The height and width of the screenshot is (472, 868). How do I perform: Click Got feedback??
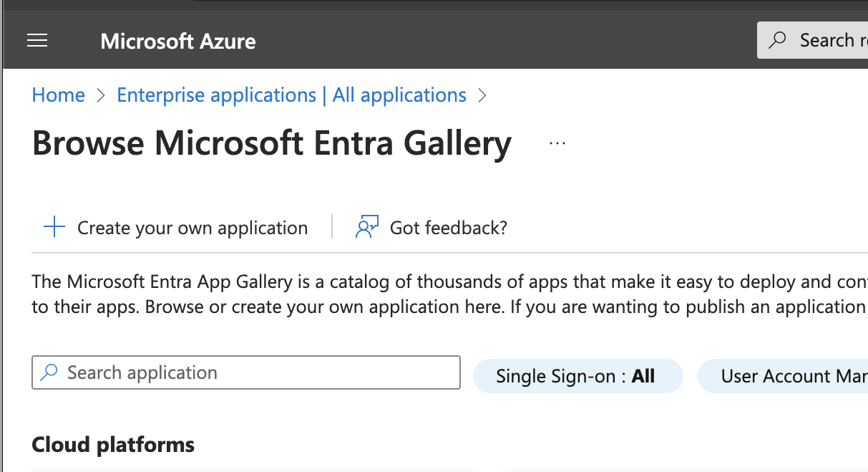448,227
